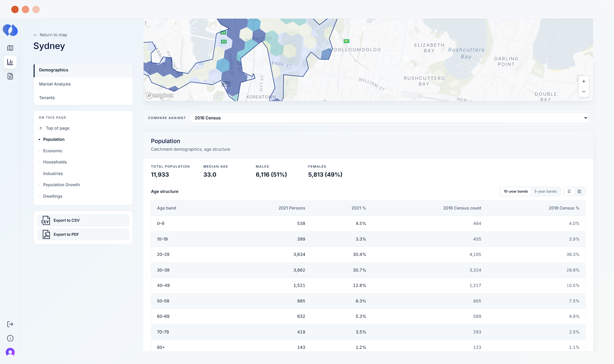
Task: Select 10-year bands toggle
Action: pyautogui.click(x=516, y=191)
